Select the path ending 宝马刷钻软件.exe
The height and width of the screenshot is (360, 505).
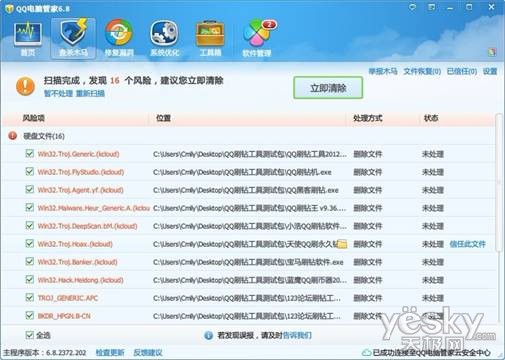tap(248, 262)
